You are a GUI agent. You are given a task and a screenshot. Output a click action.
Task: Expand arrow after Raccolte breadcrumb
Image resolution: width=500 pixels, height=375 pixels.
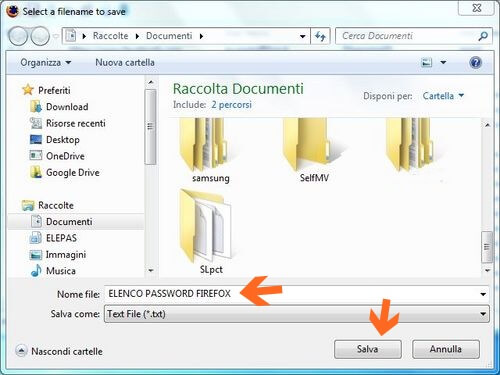(x=137, y=36)
